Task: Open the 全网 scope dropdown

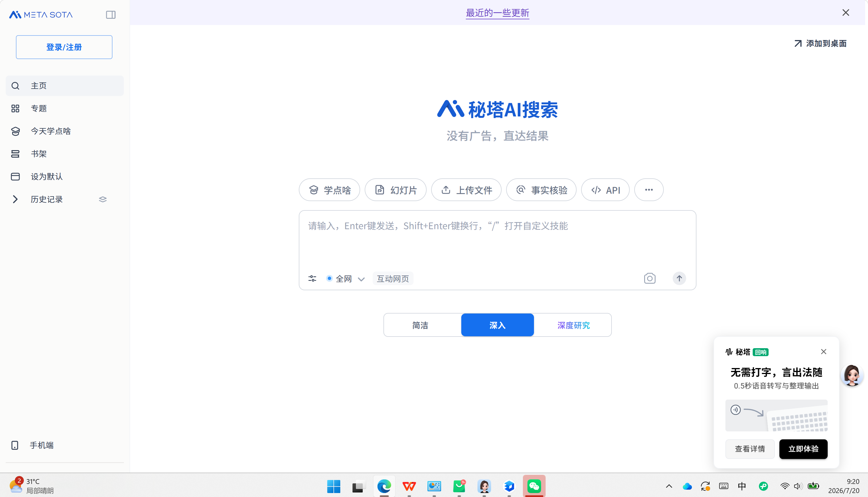Action: coord(345,279)
